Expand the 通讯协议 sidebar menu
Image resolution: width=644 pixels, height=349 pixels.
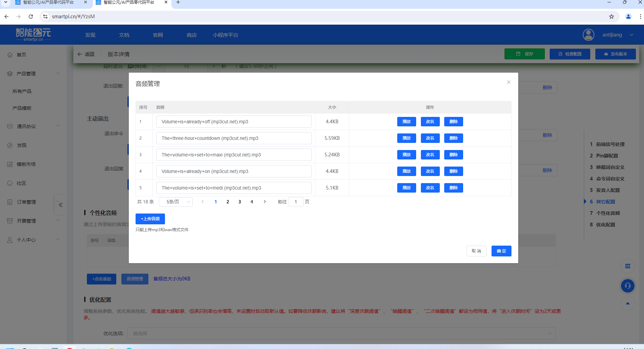pos(58,126)
